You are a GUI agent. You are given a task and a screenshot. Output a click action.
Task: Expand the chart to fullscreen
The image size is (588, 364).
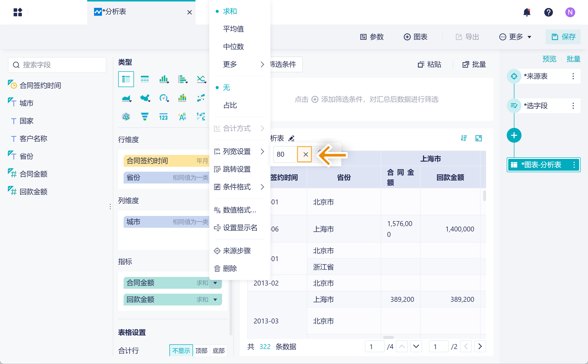click(478, 138)
